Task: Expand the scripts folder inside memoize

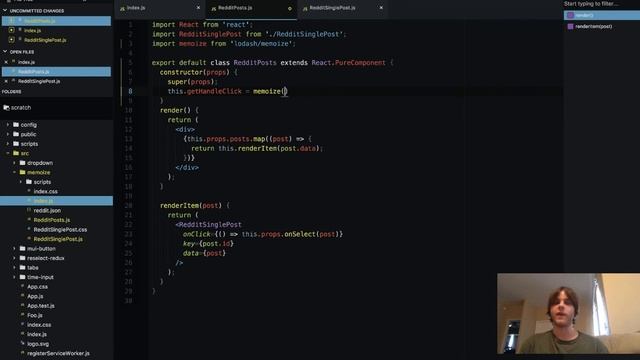Action: [21, 182]
